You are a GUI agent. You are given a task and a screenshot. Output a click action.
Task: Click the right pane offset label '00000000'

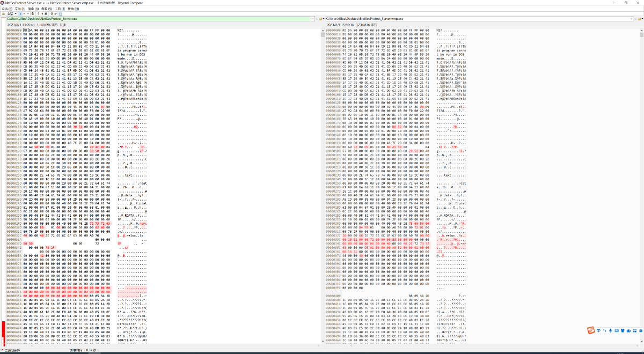pos(333,30)
